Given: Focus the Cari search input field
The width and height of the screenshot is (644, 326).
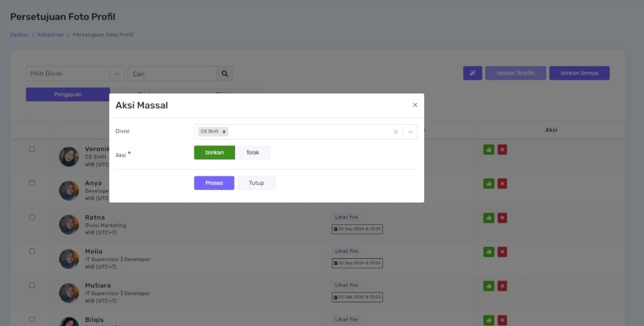Looking at the screenshot, I should pyautogui.click(x=172, y=74).
